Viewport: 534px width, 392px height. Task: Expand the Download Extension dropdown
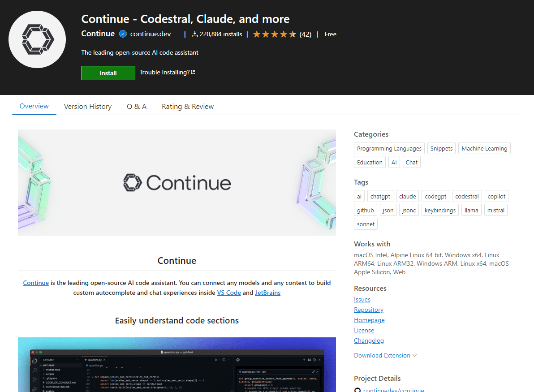(x=386, y=355)
